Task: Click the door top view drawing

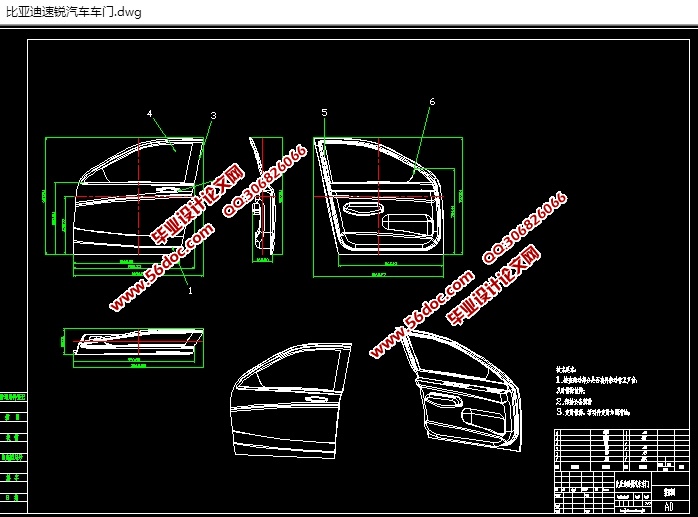Action: coord(138,342)
